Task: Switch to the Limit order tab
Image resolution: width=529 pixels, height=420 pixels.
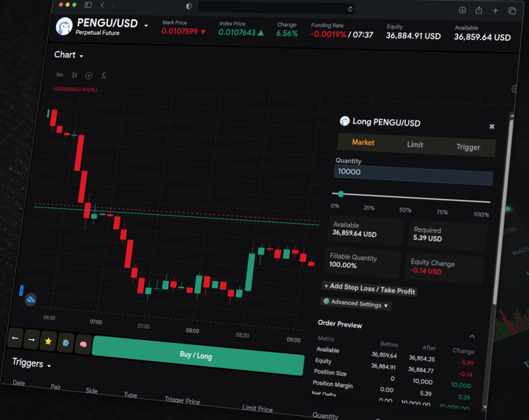Action: (x=415, y=145)
